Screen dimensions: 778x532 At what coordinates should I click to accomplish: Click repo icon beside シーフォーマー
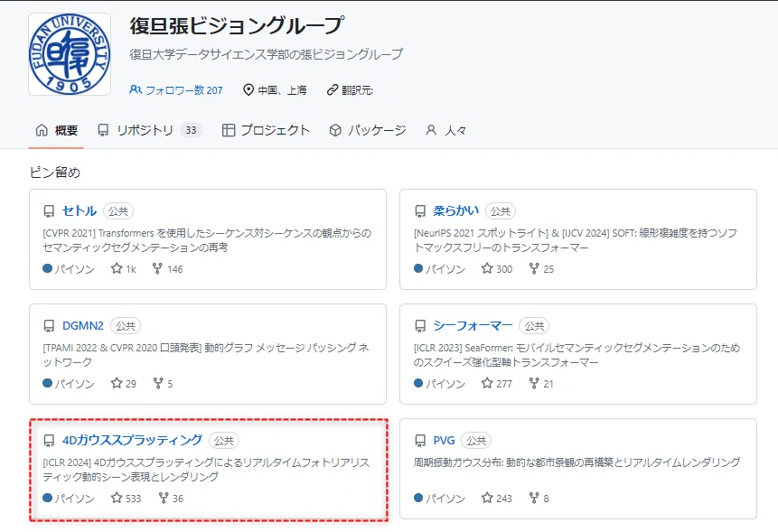tap(420, 326)
